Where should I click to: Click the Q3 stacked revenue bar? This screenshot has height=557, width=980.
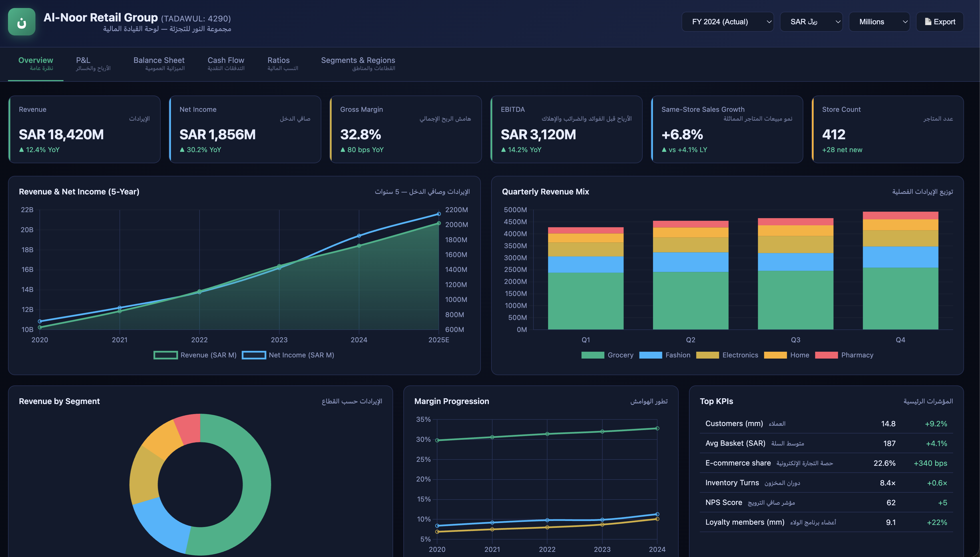point(795,274)
